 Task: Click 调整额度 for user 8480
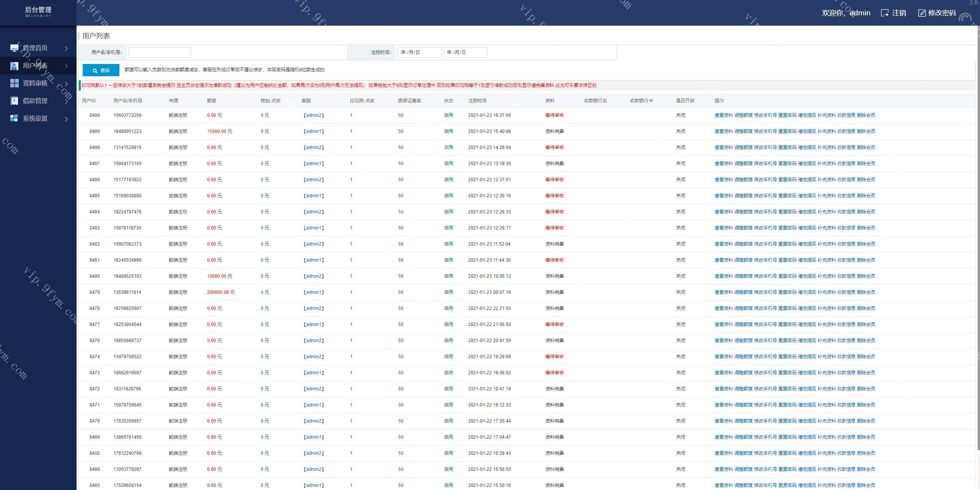pos(743,276)
